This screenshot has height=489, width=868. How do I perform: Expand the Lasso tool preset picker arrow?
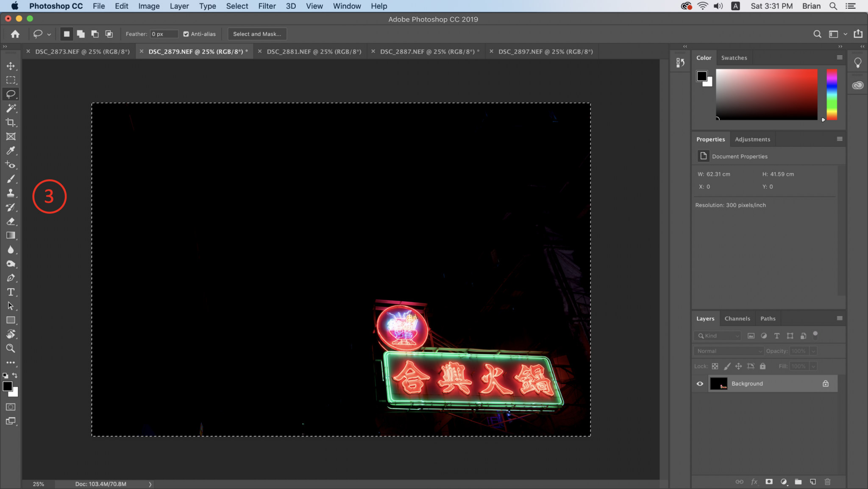click(49, 34)
